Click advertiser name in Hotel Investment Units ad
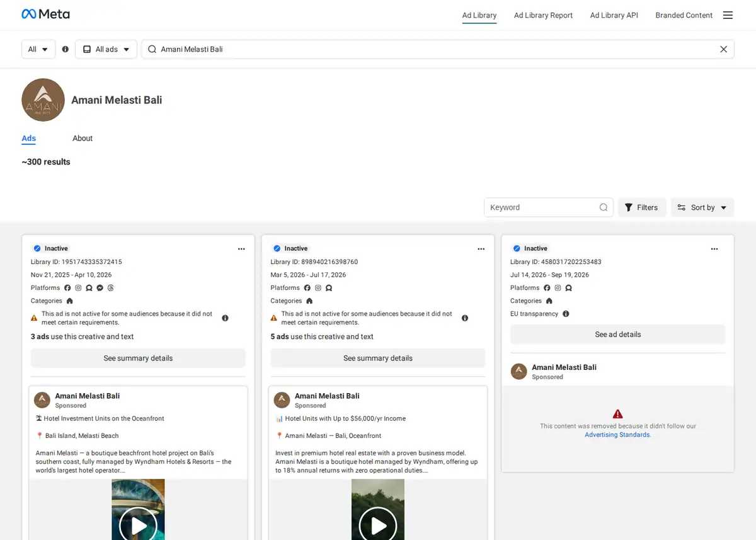756x540 pixels. (x=87, y=396)
